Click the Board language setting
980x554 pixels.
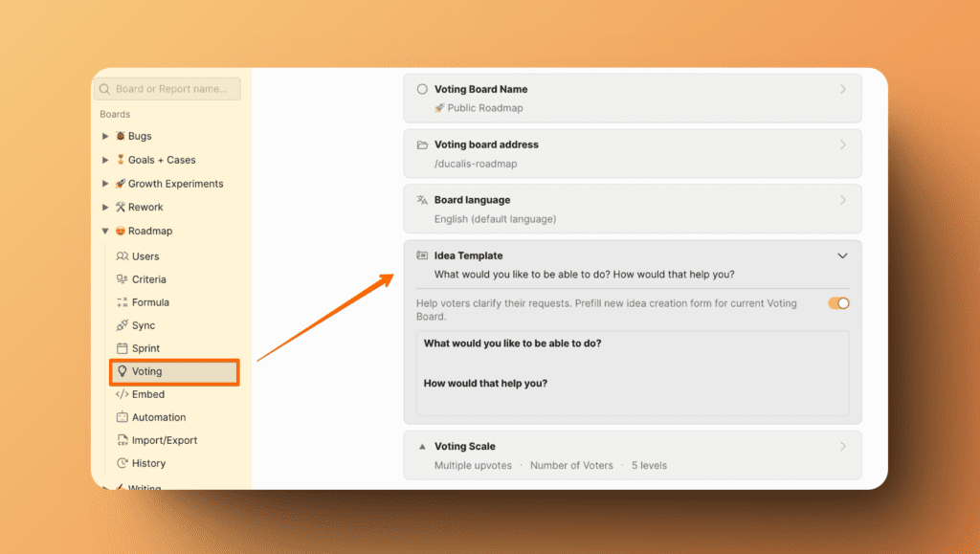(632, 208)
